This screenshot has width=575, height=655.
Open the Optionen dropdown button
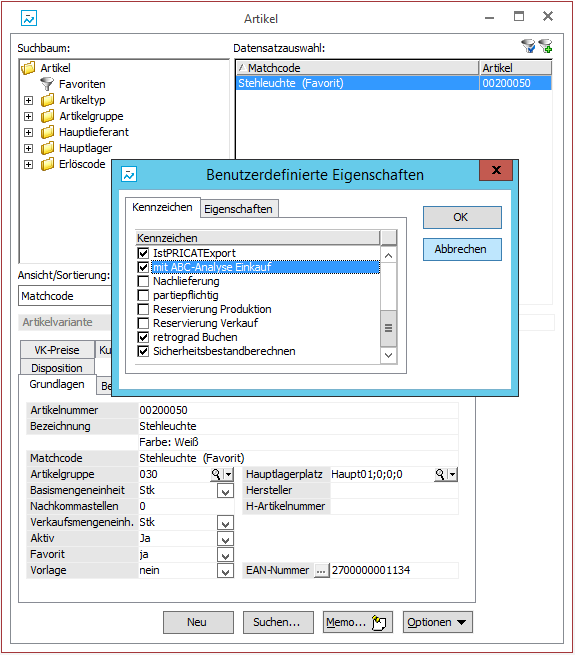(438, 622)
